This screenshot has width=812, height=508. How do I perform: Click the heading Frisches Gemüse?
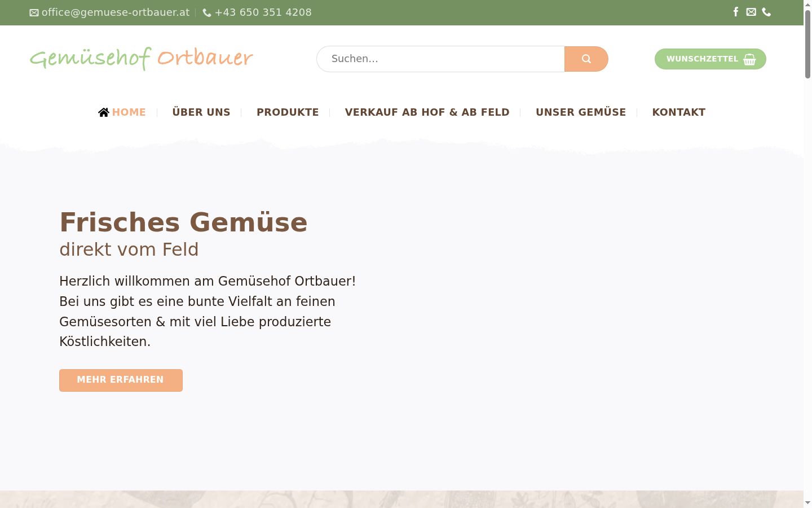point(183,222)
